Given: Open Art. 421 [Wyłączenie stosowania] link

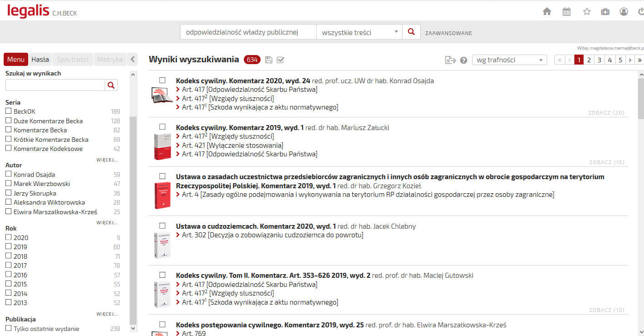Looking at the screenshot, I should (232, 145).
